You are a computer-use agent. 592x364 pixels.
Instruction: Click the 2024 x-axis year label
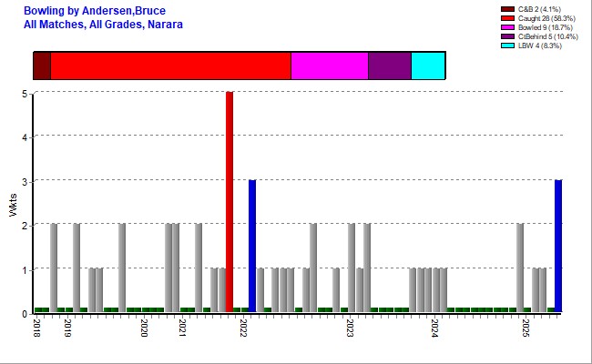tap(434, 328)
